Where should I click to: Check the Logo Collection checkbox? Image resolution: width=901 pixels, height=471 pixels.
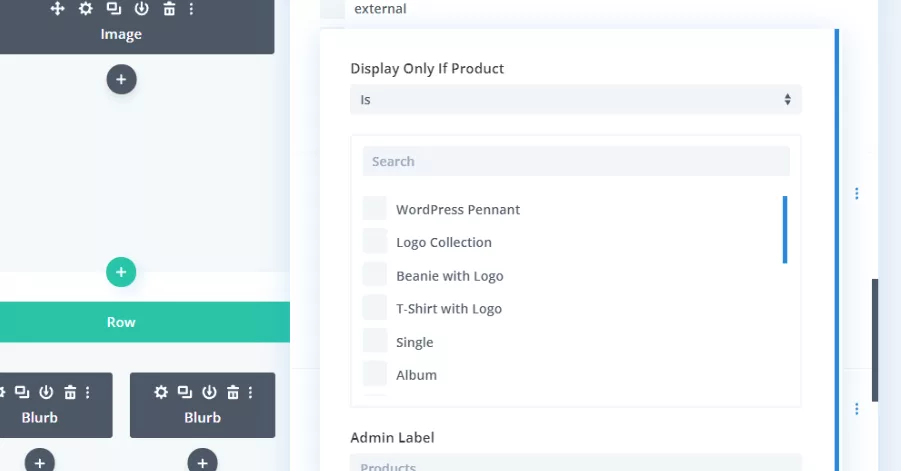click(x=375, y=241)
